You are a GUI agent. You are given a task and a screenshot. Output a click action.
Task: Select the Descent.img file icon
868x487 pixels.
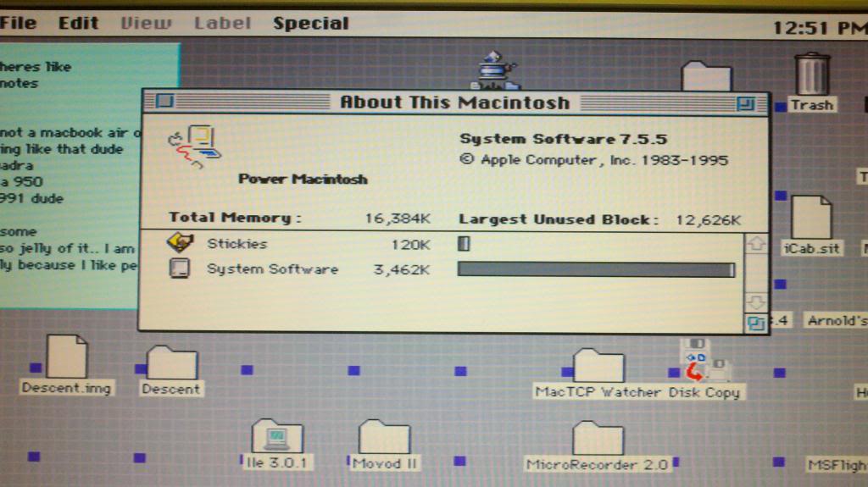pyautogui.click(x=66, y=357)
